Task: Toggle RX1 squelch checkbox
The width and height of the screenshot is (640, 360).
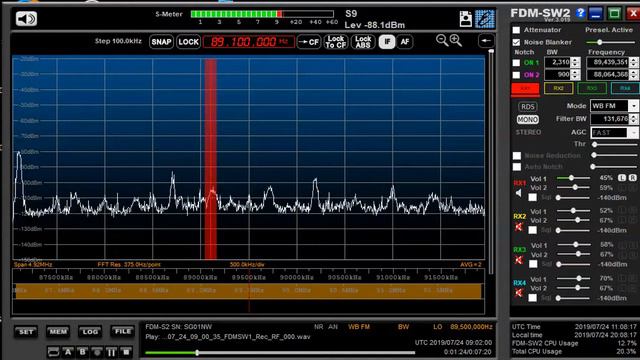Action: click(533, 198)
